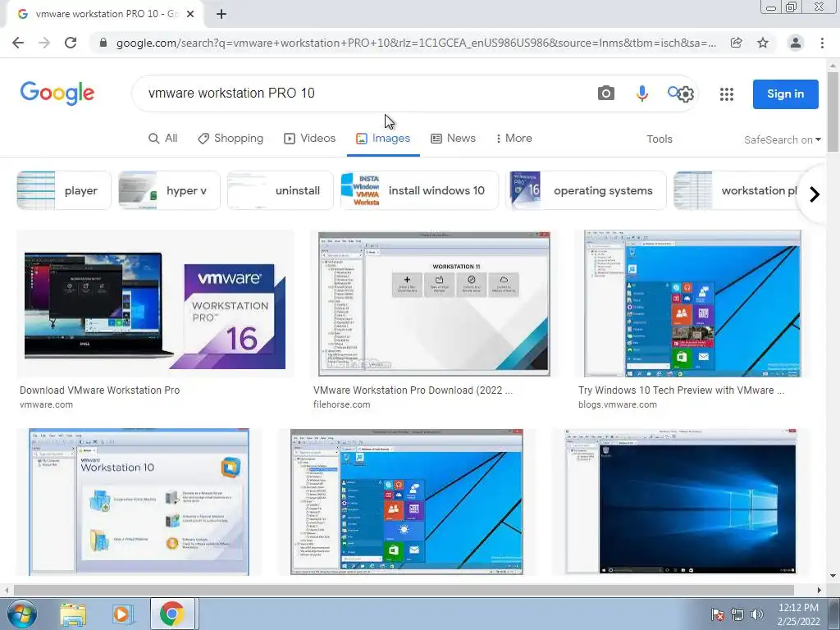Screen dimensions: 840x630
Task: Open the taskbar clock showing 12:12 PM
Action: [798, 614]
